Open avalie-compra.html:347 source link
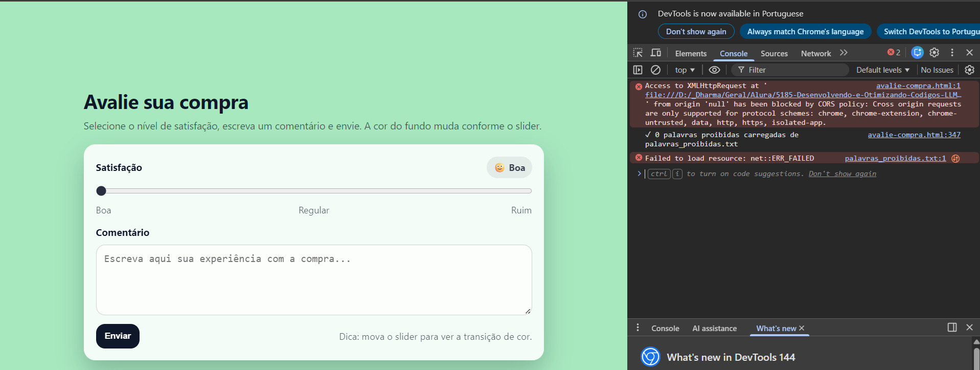Screen dimensions: 980x370 coord(914,135)
